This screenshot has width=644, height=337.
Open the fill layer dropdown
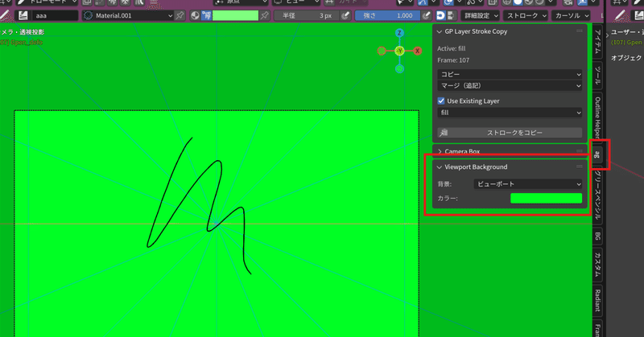click(x=510, y=113)
